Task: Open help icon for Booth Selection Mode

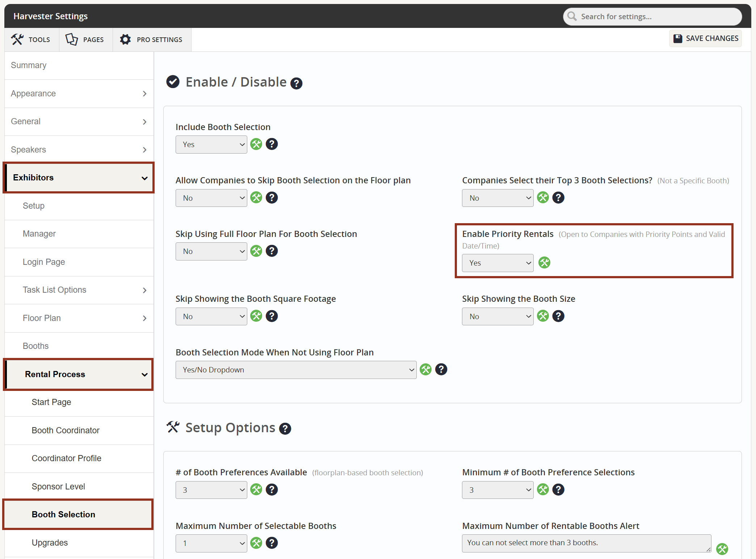Action: [441, 370]
